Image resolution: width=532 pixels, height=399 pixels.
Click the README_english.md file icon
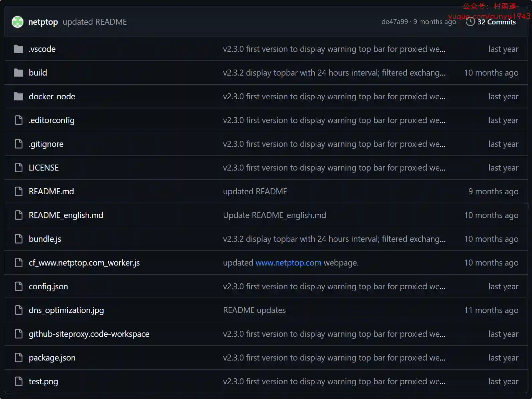pyautogui.click(x=19, y=215)
